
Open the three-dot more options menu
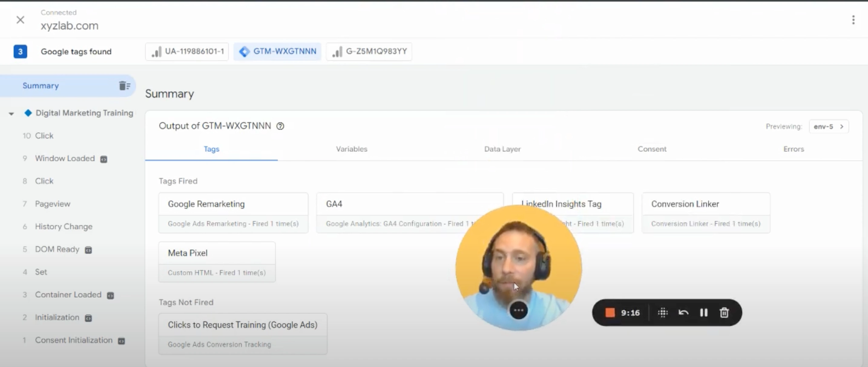(x=853, y=20)
